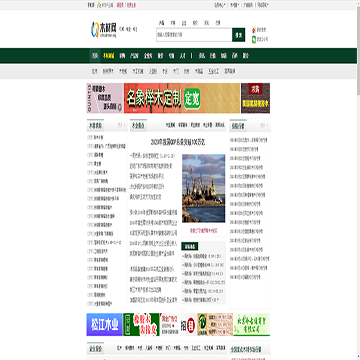360x360 pixels.
Task: Open the 名象榉木定制 banner ad
Action: click(x=182, y=98)
